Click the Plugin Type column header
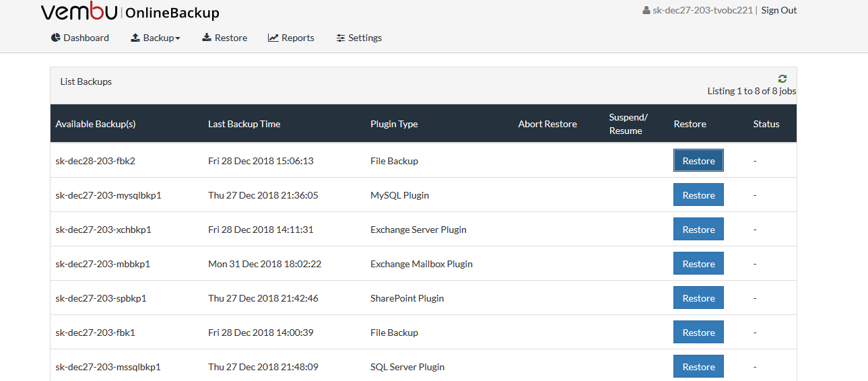The height and width of the screenshot is (381, 868). pos(394,124)
